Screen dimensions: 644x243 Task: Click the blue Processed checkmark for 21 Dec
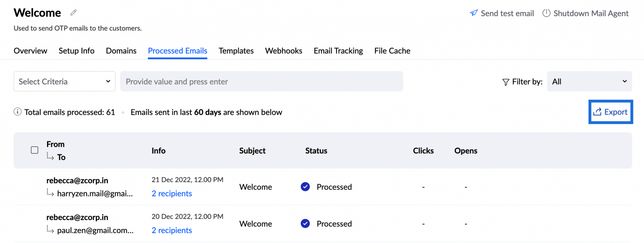(x=305, y=187)
